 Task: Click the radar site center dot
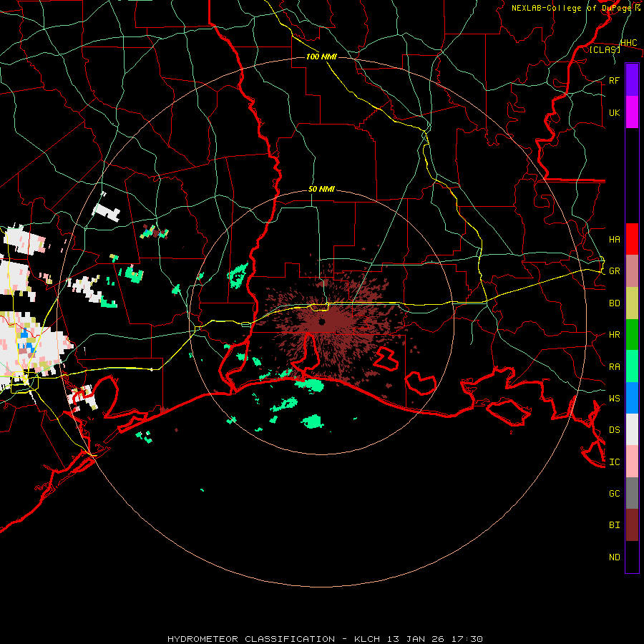point(322,321)
